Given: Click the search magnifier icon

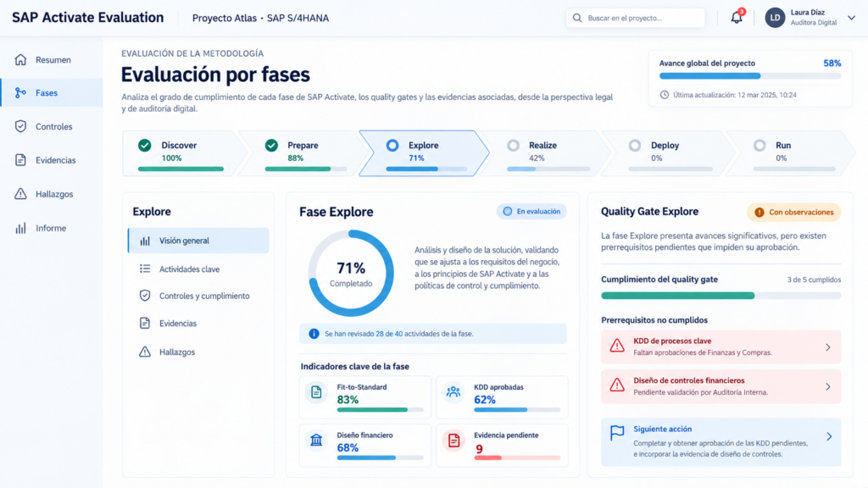Looking at the screenshot, I should coord(577,18).
